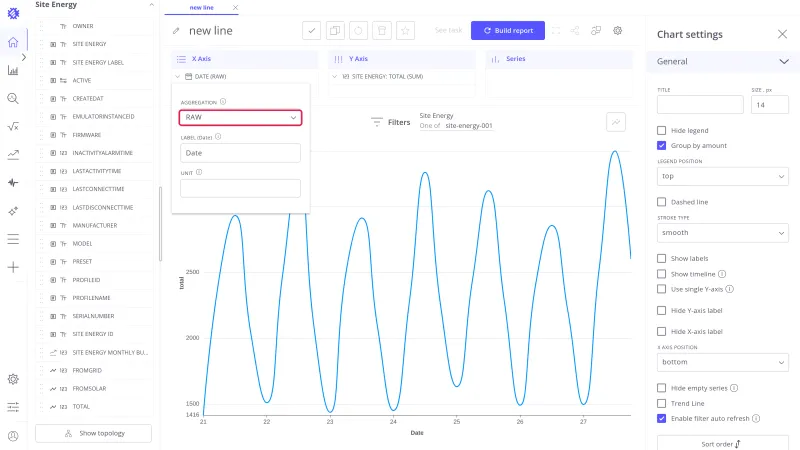Enable Show labels checkbox
Viewport: 800px width, 450px height.
point(662,259)
